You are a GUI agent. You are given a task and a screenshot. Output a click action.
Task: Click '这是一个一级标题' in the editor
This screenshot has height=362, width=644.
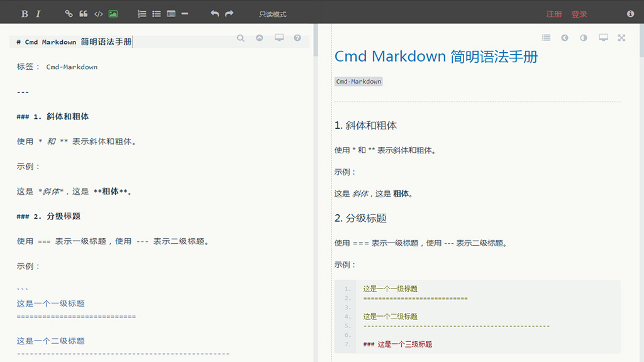coord(50,304)
